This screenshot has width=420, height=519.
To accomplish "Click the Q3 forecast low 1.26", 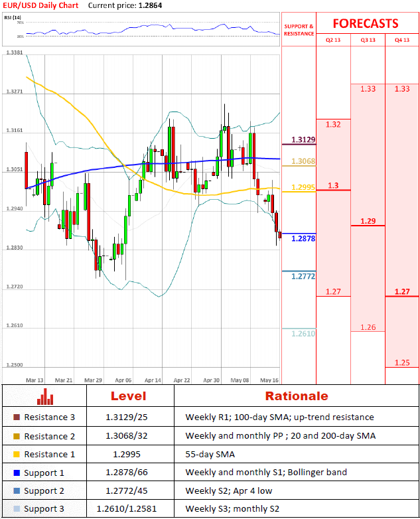I will pos(368,327).
